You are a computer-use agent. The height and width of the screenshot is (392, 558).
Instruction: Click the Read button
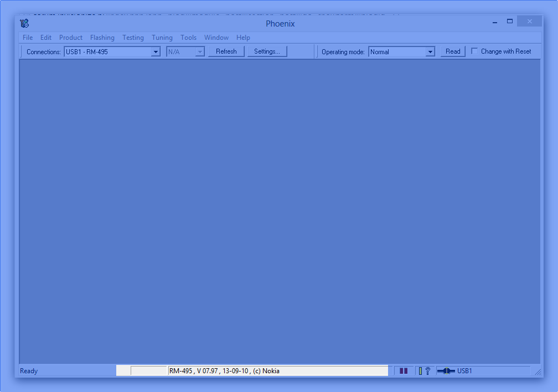click(453, 51)
